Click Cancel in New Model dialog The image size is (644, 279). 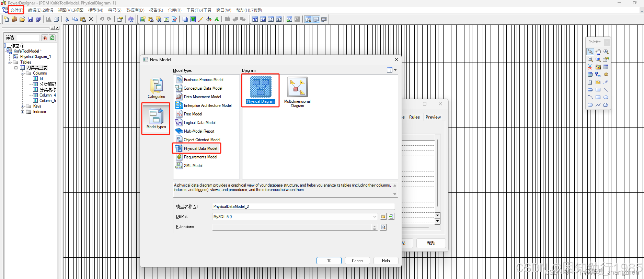(357, 261)
